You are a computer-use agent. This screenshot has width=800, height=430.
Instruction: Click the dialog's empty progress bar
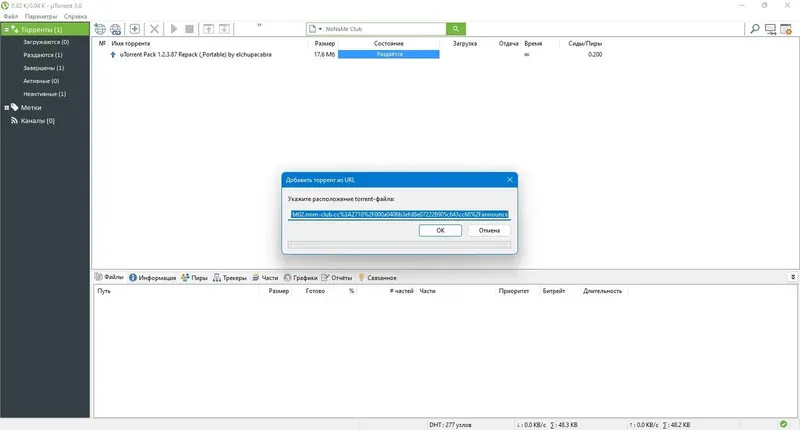click(399, 245)
